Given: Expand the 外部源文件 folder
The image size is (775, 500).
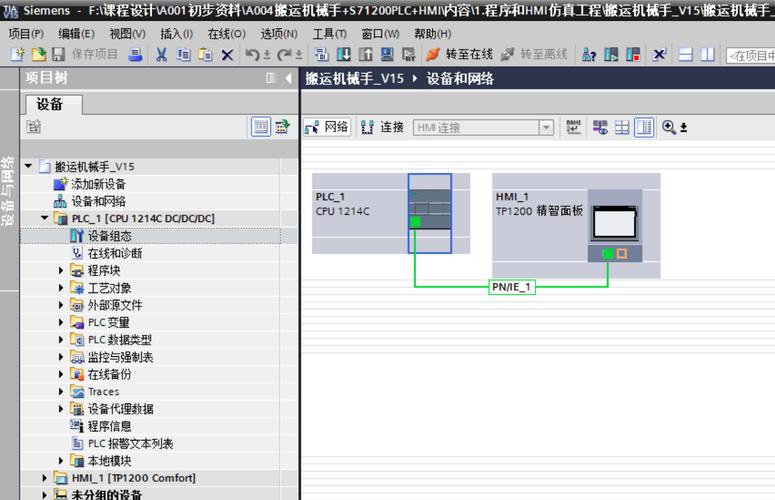Looking at the screenshot, I should coord(61,305).
